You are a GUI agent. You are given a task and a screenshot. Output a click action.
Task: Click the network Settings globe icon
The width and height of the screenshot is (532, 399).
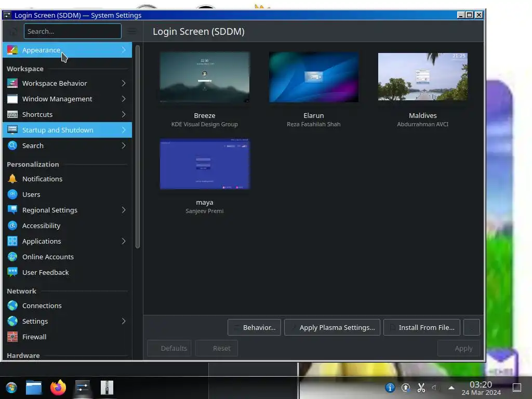click(x=12, y=321)
